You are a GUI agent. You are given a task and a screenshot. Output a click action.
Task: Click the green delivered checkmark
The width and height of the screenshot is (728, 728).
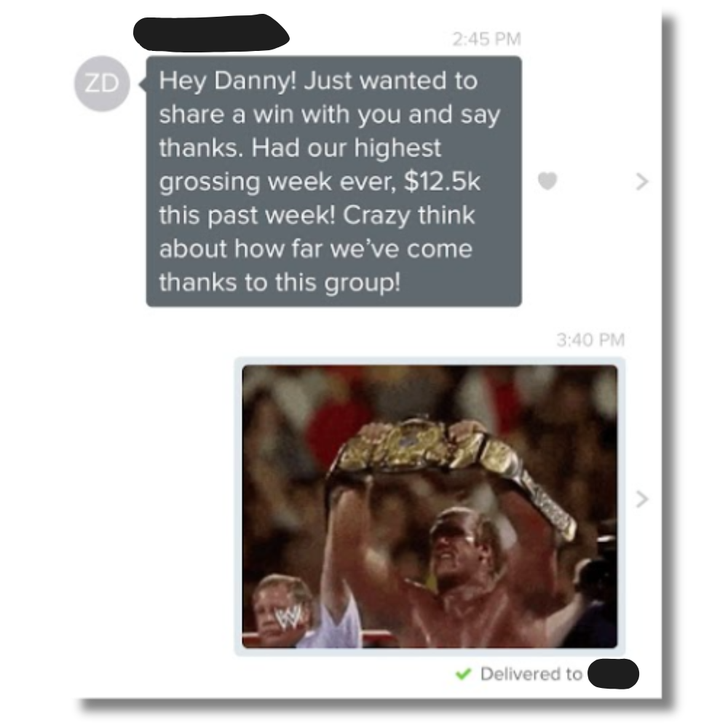(463, 673)
